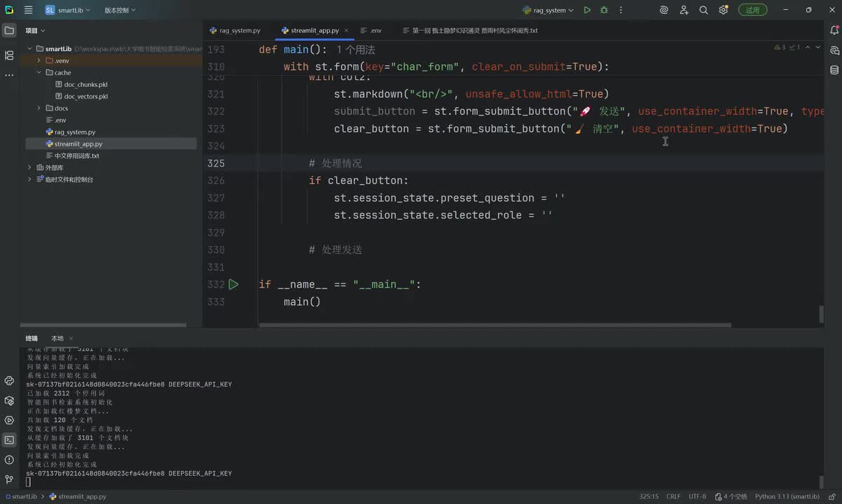The image size is (842, 504).
Task: Close the streamlit_app.py tab
Action: (x=346, y=31)
